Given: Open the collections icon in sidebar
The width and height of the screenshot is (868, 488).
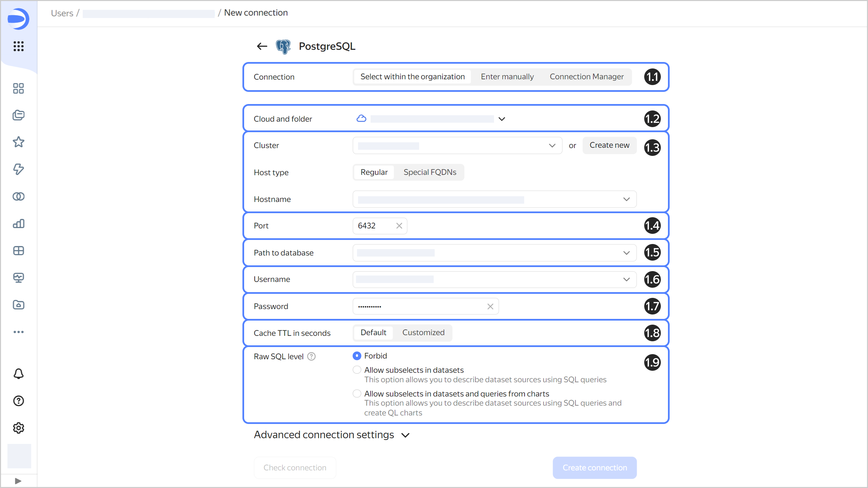Looking at the screenshot, I should coord(18,115).
